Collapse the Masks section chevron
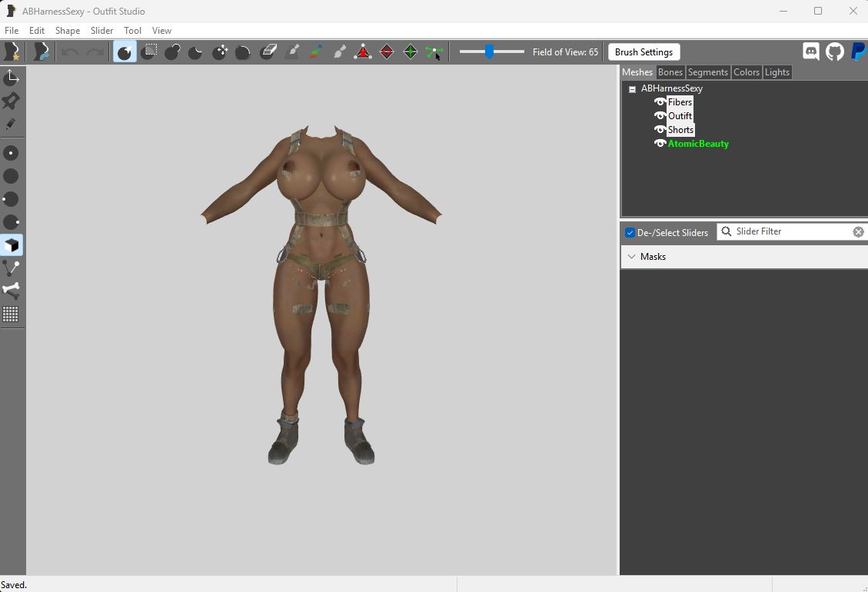Screen dimensions: 868x592 pos(632,256)
